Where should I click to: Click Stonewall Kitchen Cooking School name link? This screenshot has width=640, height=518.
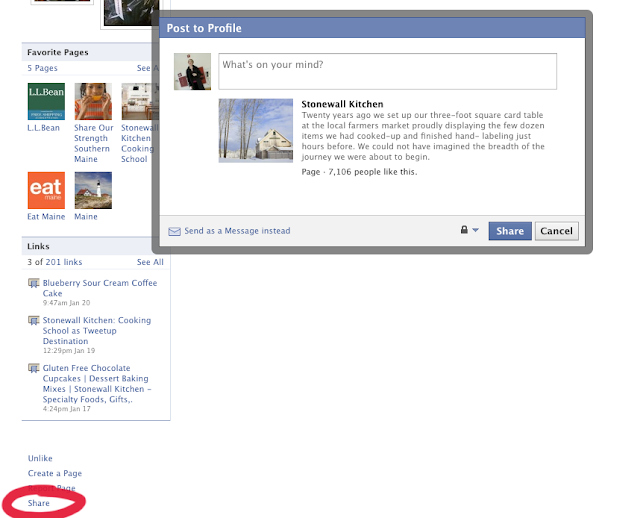(x=139, y=143)
